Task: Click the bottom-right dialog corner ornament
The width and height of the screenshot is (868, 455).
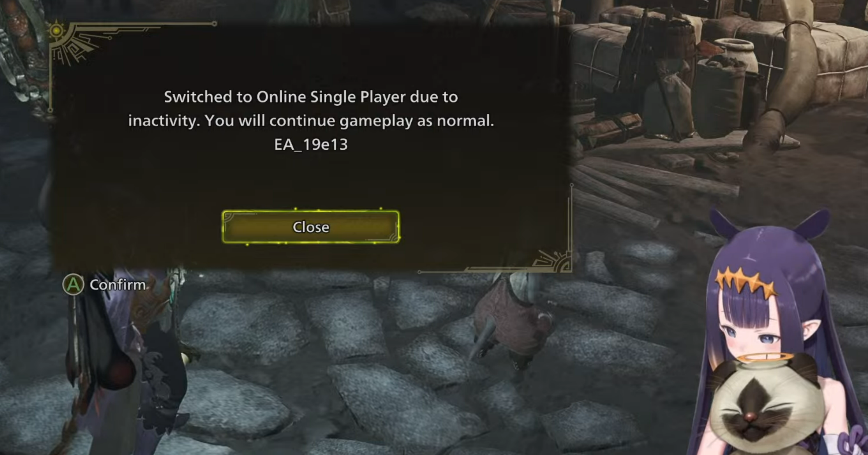Action: tap(553, 260)
